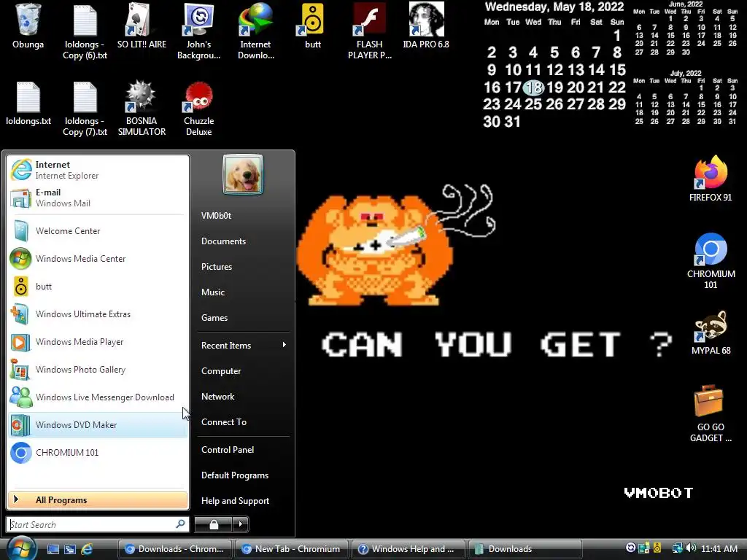Screen dimensions: 747x560
Task: Select the butt speaker shortcut on desktop
Action: 312,26
